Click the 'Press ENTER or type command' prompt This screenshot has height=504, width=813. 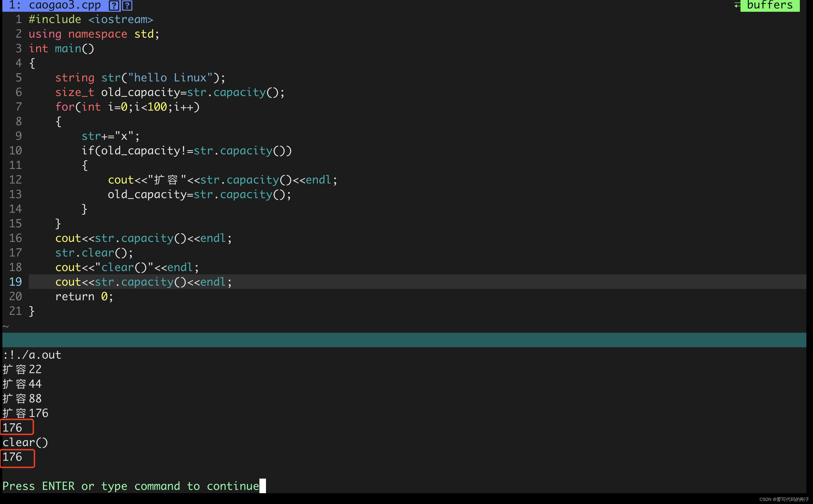[131, 486]
